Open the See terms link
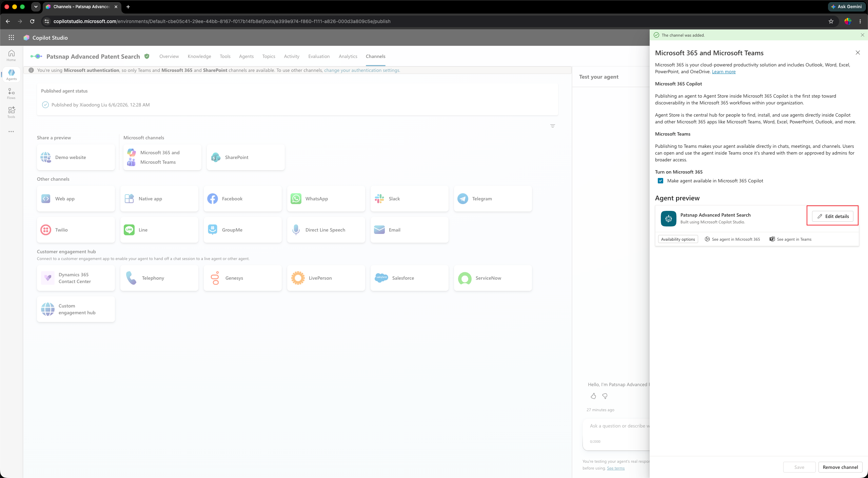Screen dimensions: 868x478 point(616,468)
